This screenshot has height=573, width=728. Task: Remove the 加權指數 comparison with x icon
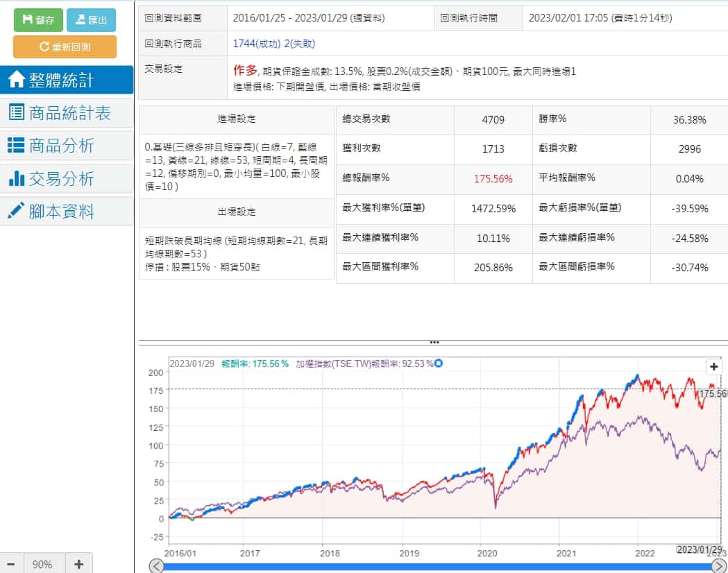[439, 363]
